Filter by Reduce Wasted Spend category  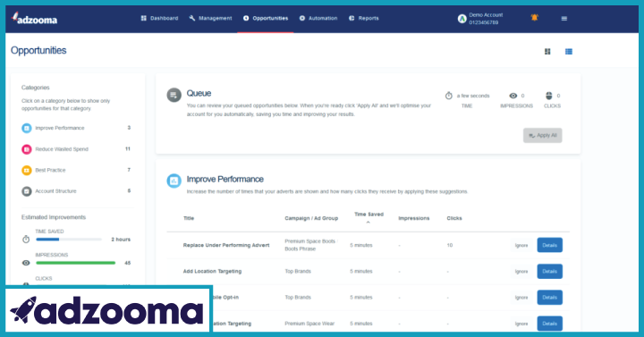tap(76, 149)
